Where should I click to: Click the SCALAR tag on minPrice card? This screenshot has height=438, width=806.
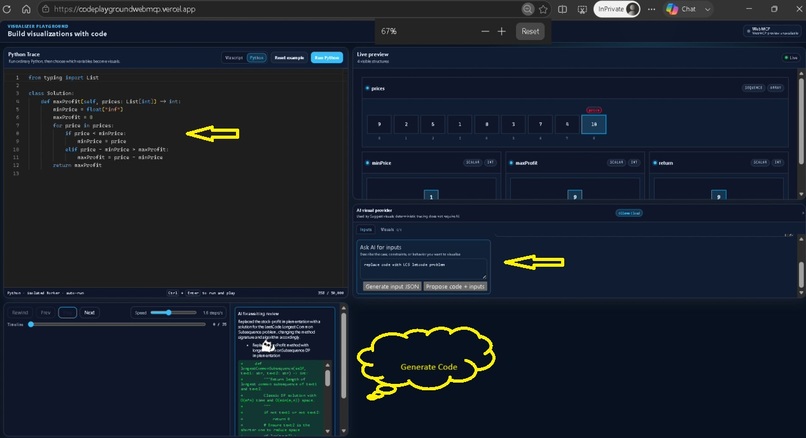(473, 162)
